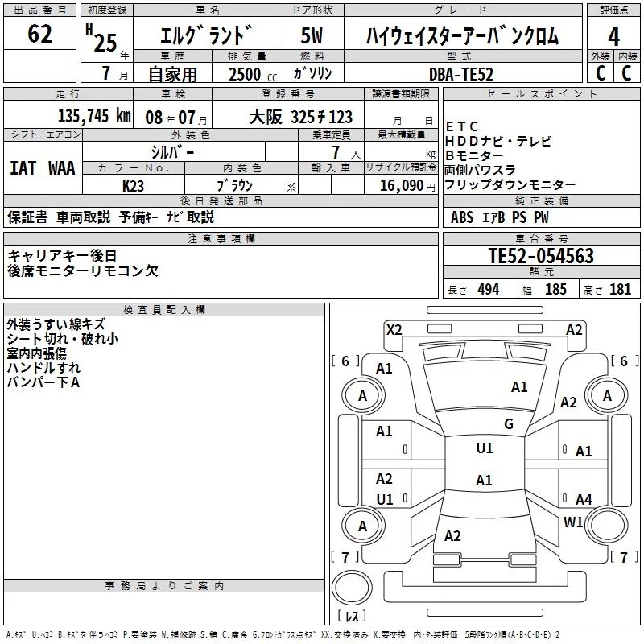This screenshot has height=644, width=644.
Task: Select the chassis number TE52-054563
Action: click(x=541, y=256)
